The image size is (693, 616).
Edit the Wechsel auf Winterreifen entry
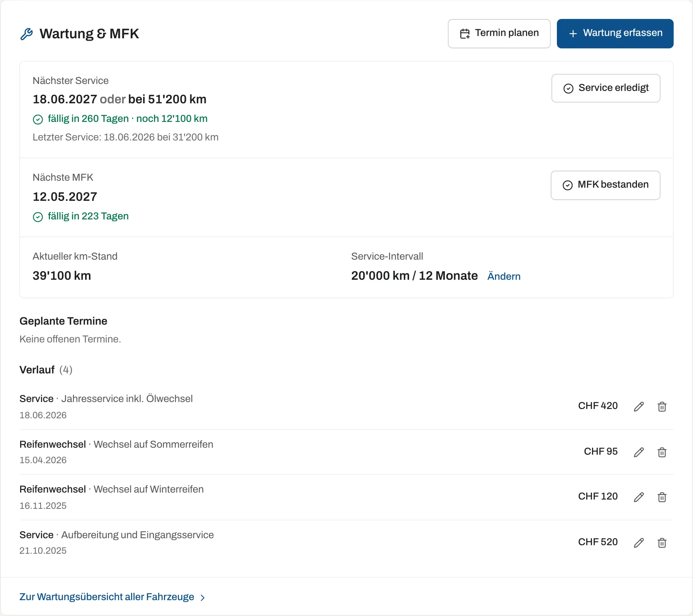[639, 497]
